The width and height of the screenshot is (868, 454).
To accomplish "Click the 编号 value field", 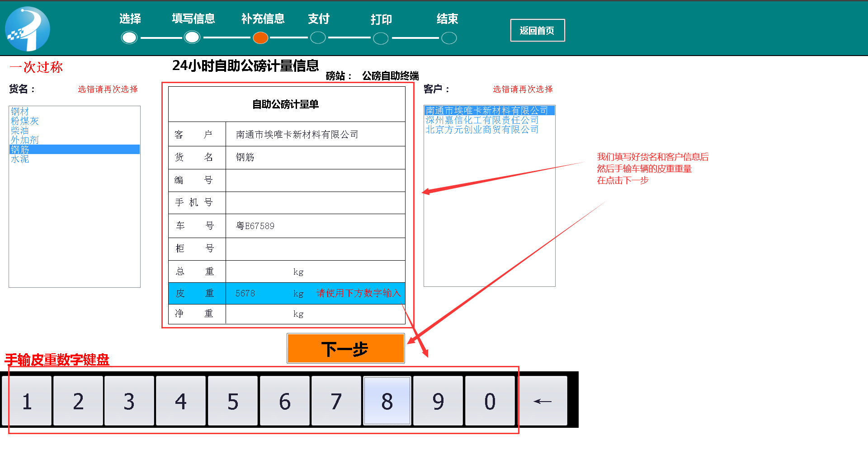I will point(315,180).
